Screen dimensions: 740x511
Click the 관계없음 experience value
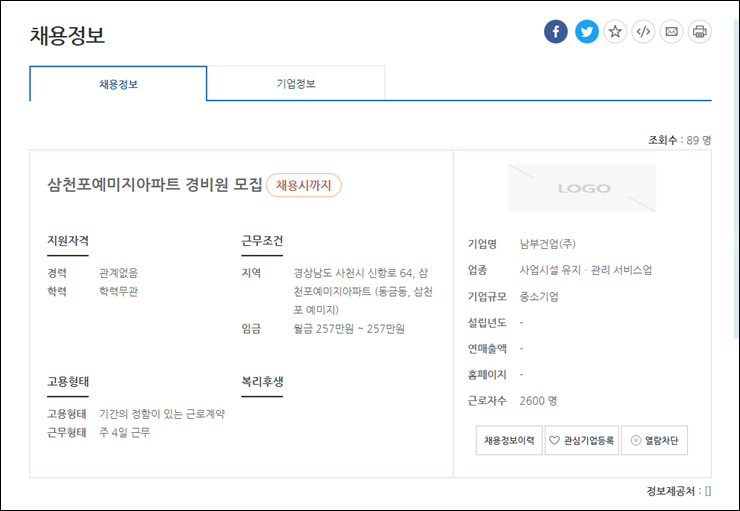(x=118, y=273)
